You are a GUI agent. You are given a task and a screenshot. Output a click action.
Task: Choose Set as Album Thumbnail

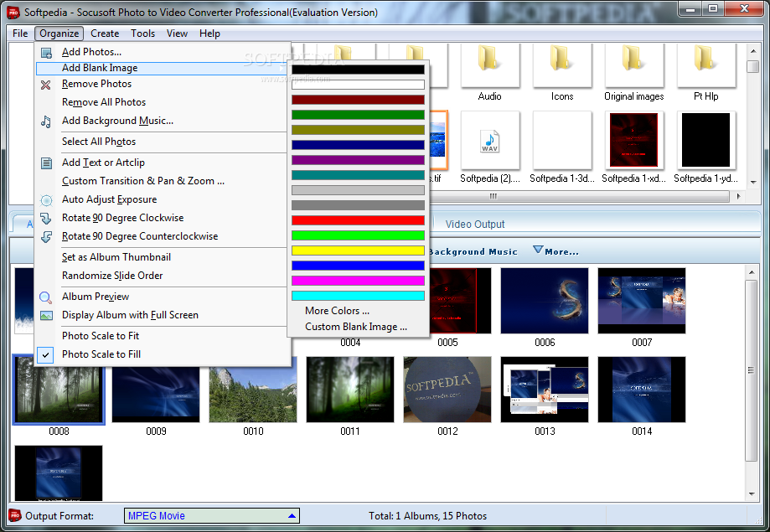[116, 257]
